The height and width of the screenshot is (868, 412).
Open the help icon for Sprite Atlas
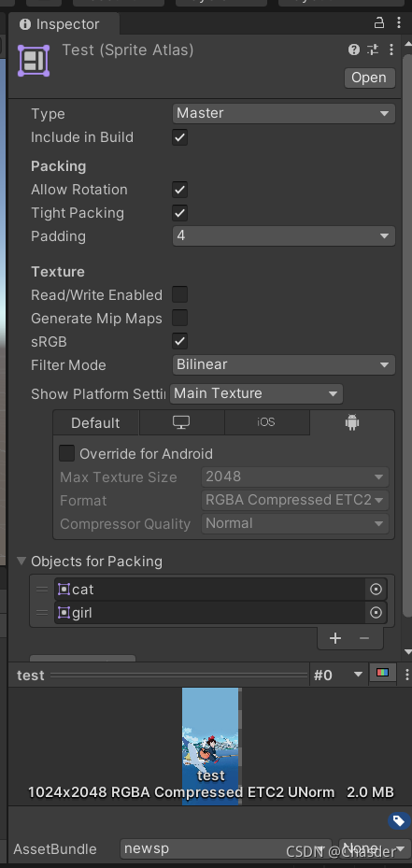click(x=354, y=50)
